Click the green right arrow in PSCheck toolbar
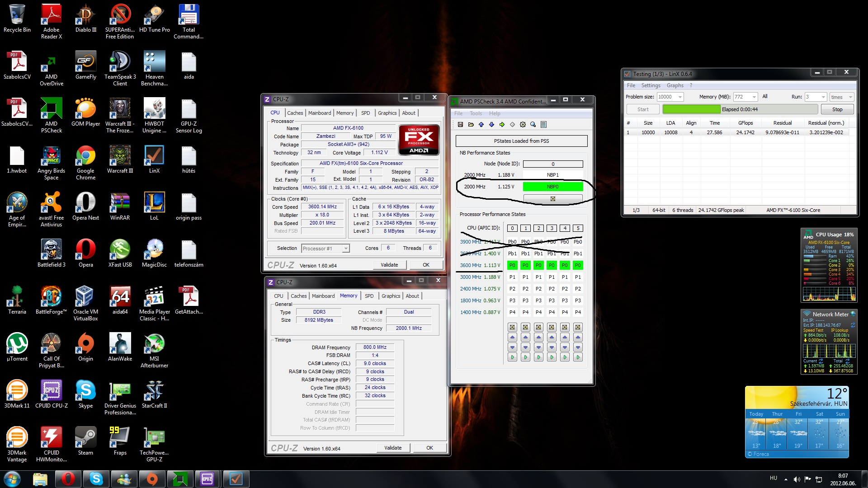The height and width of the screenshot is (488, 868). (502, 124)
